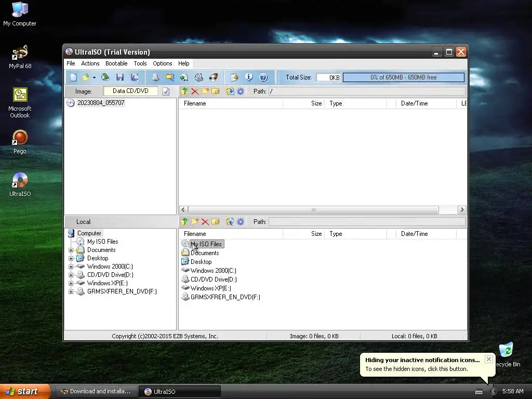The image size is (532, 399).
Task: Expand the Documents tree node
Action: [x=71, y=250]
